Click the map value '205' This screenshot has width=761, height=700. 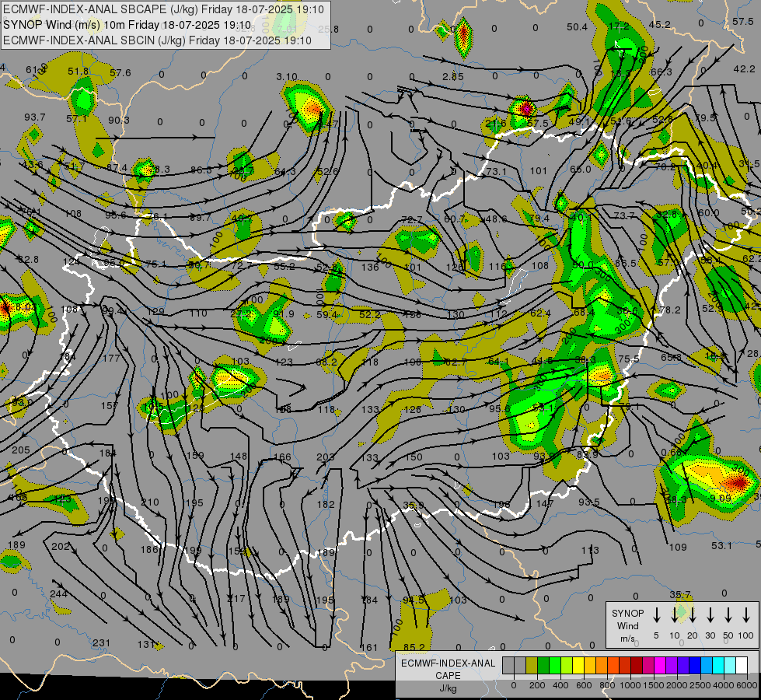[21, 450]
